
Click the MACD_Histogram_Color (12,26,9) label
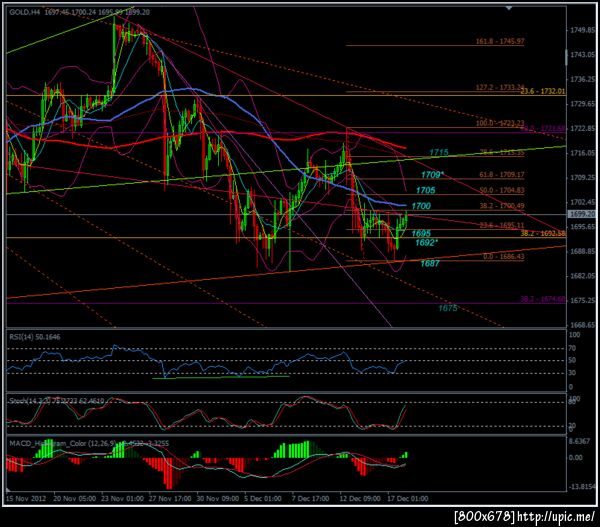click(x=89, y=444)
